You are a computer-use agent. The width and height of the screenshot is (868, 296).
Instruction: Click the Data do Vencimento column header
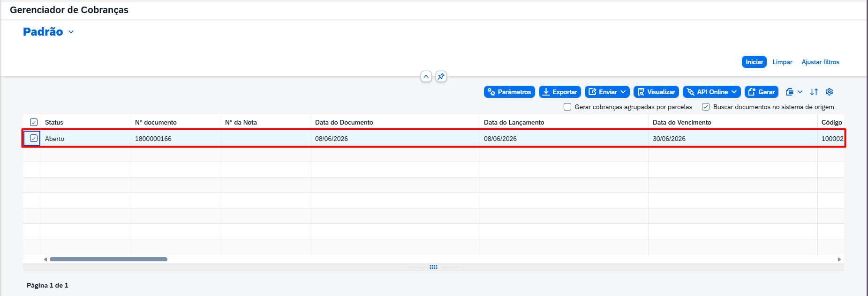tap(733, 122)
